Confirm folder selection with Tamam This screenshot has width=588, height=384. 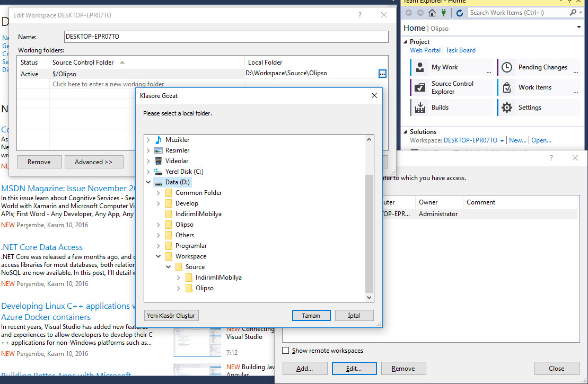tap(311, 316)
